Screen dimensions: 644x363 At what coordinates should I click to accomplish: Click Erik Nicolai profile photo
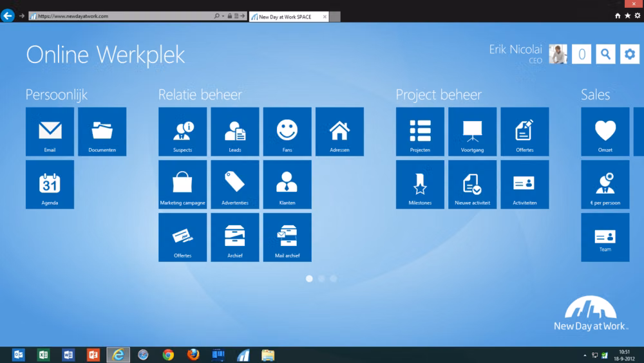click(x=558, y=54)
